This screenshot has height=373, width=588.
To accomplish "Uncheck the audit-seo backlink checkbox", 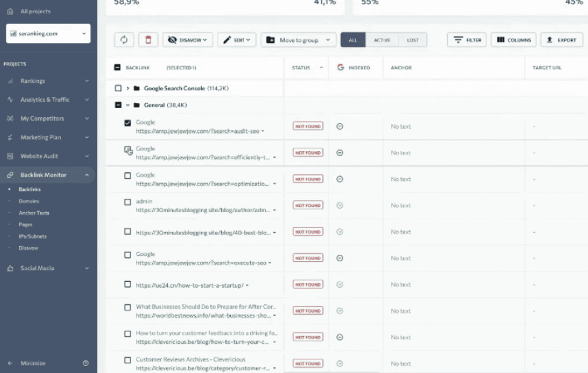I will tap(127, 123).
